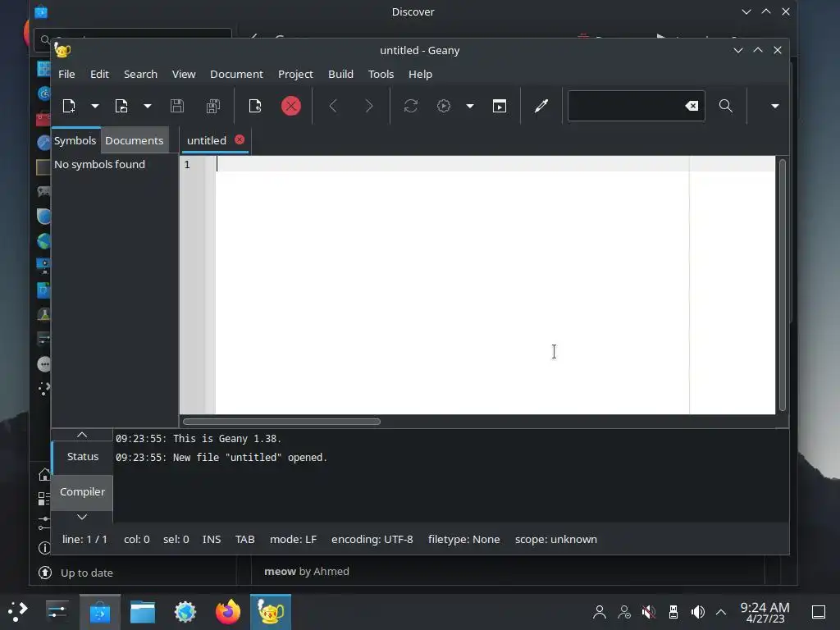Close current file with red X toolbar icon
Screen dimensions: 840x630
[x=291, y=106]
